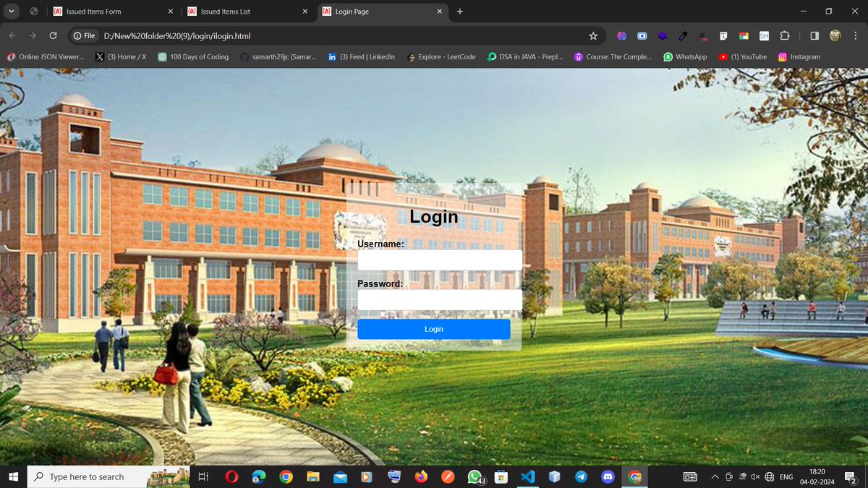Open the tab search dropdown arrow
Image resolution: width=868 pixels, height=488 pixels.
click(10, 12)
